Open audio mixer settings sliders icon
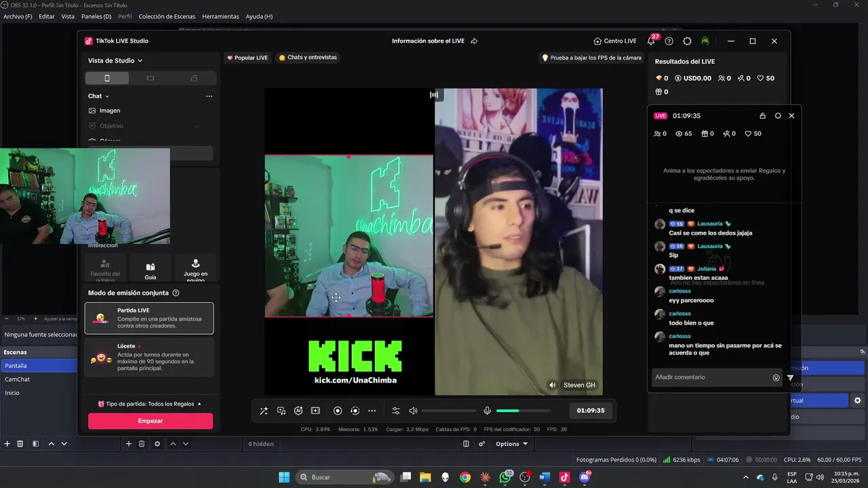The height and width of the screenshot is (488, 868). [396, 411]
